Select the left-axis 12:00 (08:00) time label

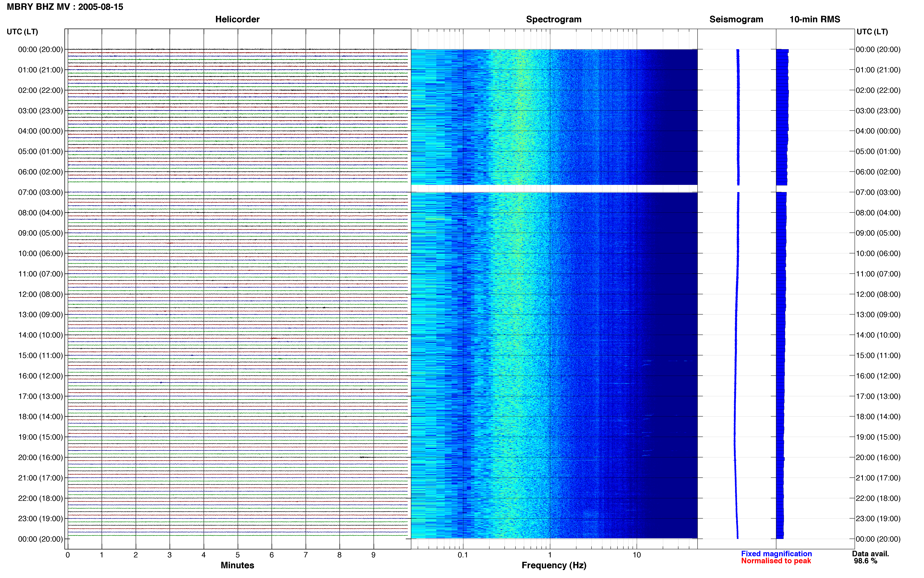pos(41,294)
